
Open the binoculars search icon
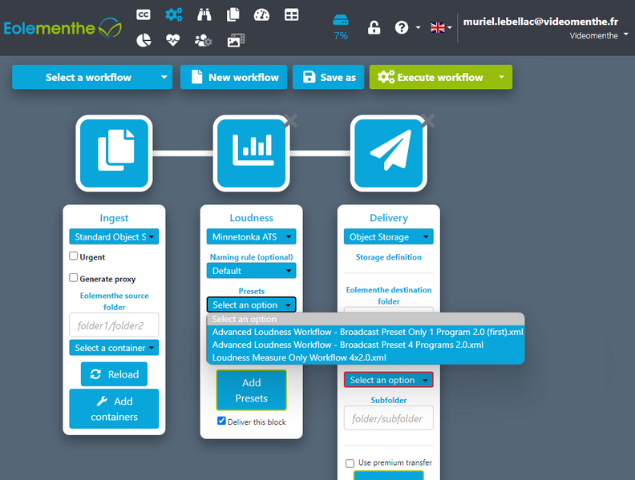coord(204,15)
